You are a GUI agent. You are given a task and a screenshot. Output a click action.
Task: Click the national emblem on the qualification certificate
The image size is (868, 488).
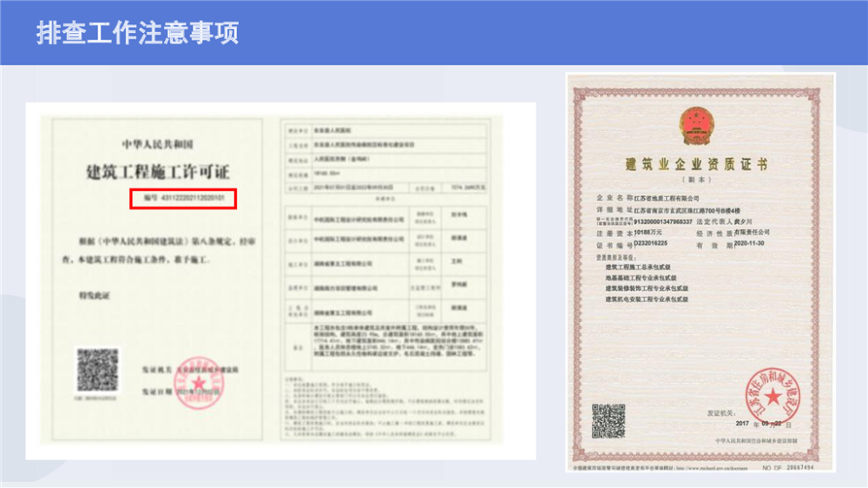696,126
